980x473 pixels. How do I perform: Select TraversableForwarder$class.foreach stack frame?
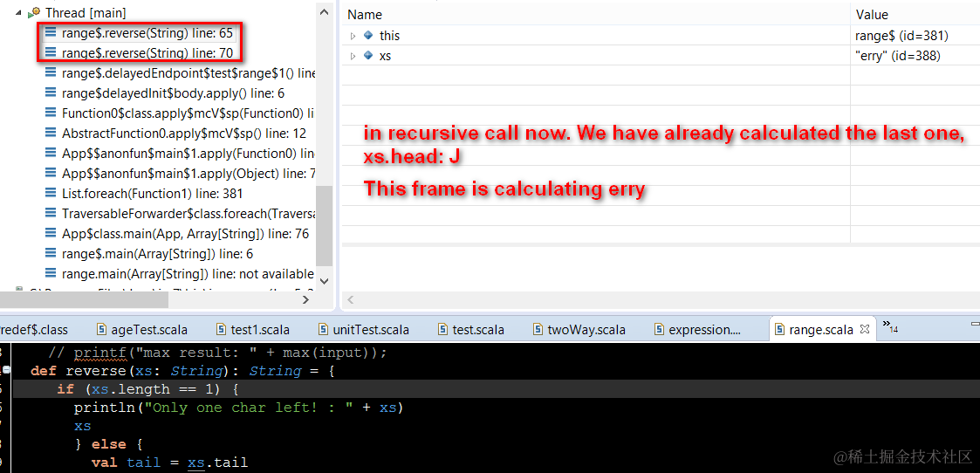[188, 214]
